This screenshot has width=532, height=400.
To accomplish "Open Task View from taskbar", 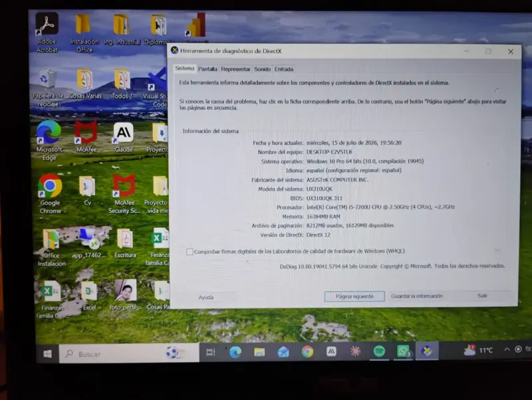I will pyautogui.click(x=211, y=353).
